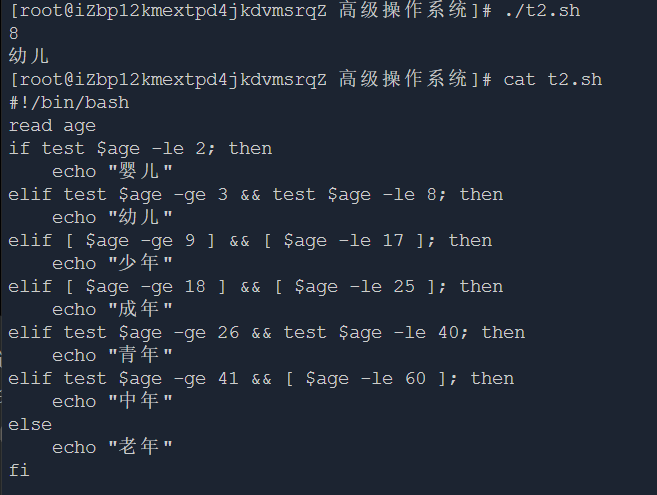Click the output "幼儿" on the third line
This screenshot has width=657, height=495.
[x=29, y=56]
